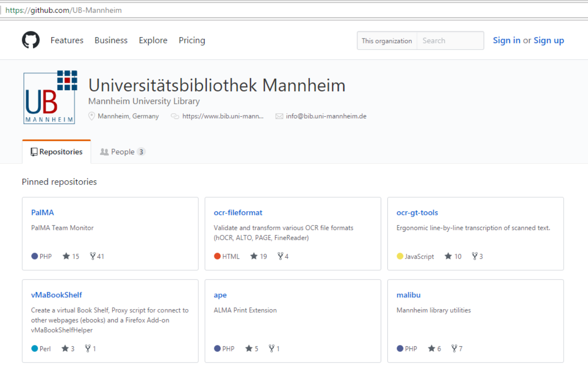Viewport: 588px width, 371px height.
Task: Open the Explore menu item
Action: coord(153,40)
